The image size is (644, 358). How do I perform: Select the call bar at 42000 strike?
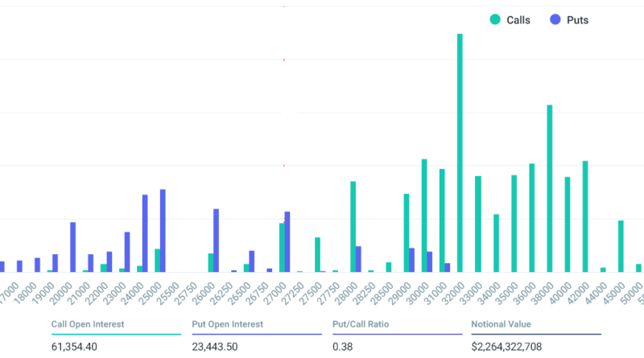coord(585,216)
